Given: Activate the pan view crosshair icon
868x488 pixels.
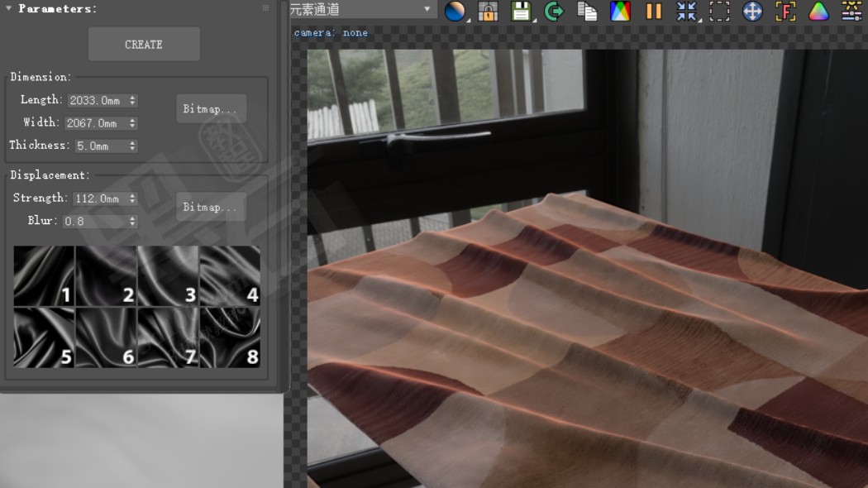Looking at the screenshot, I should pyautogui.click(x=751, y=12).
